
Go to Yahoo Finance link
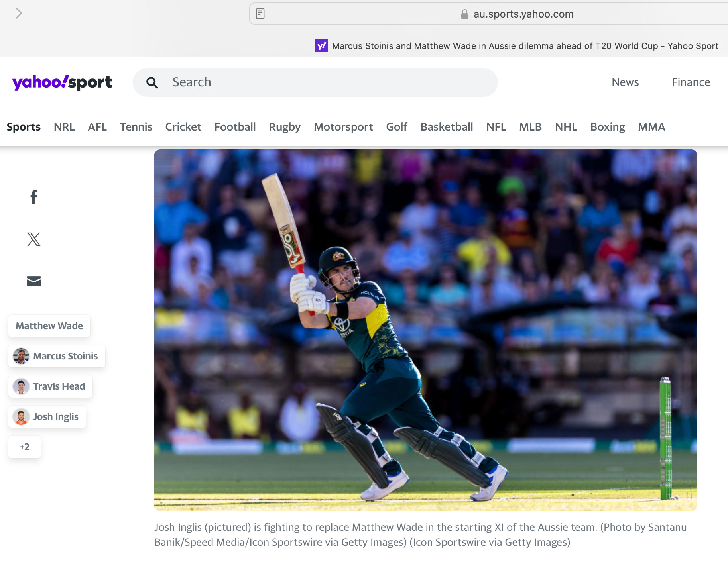click(691, 82)
